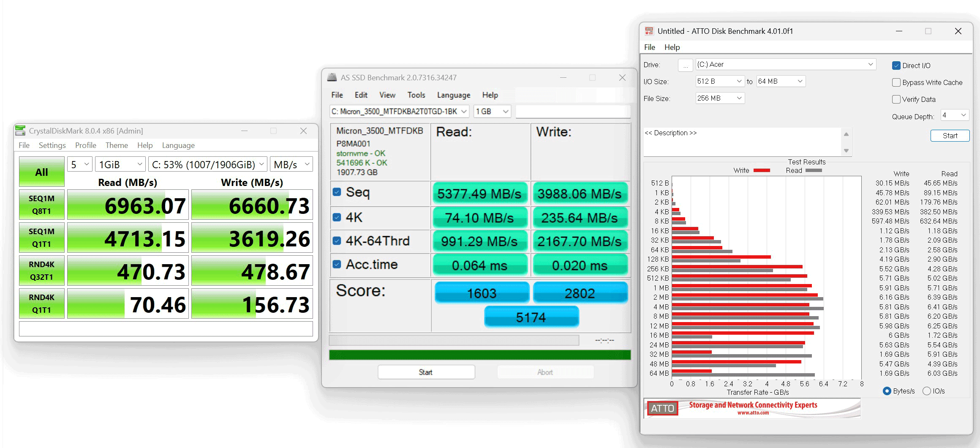The width and height of the screenshot is (980, 448).
Task: Click the AS SSD Benchmark title bar icon
Action: (x=332, y=77)
